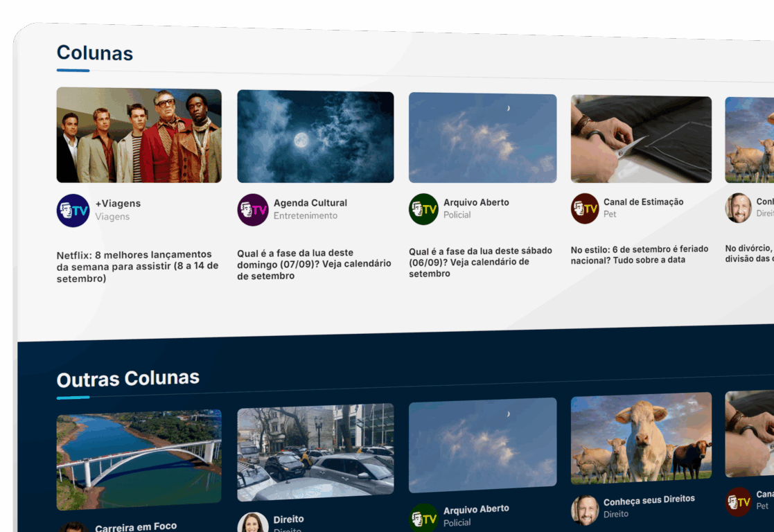This screenshot has height=532, width=774.
Task: Open the full moon night sky thumbnail
Action: tap(315, 136)
